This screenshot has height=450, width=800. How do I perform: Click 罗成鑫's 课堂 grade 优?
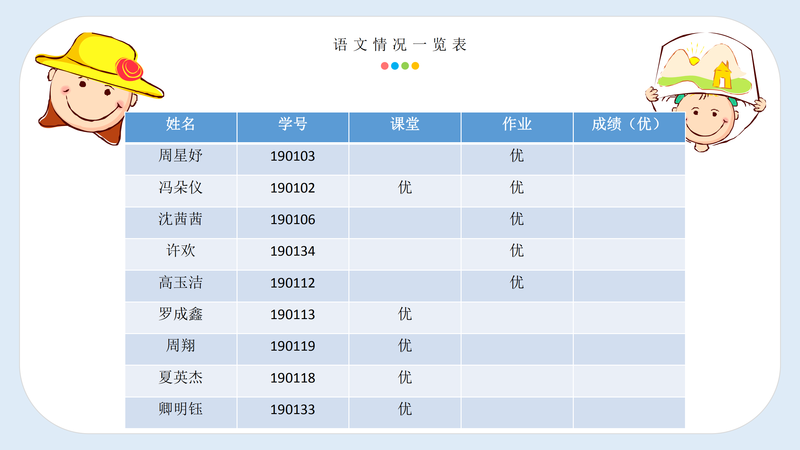(405, 314)
